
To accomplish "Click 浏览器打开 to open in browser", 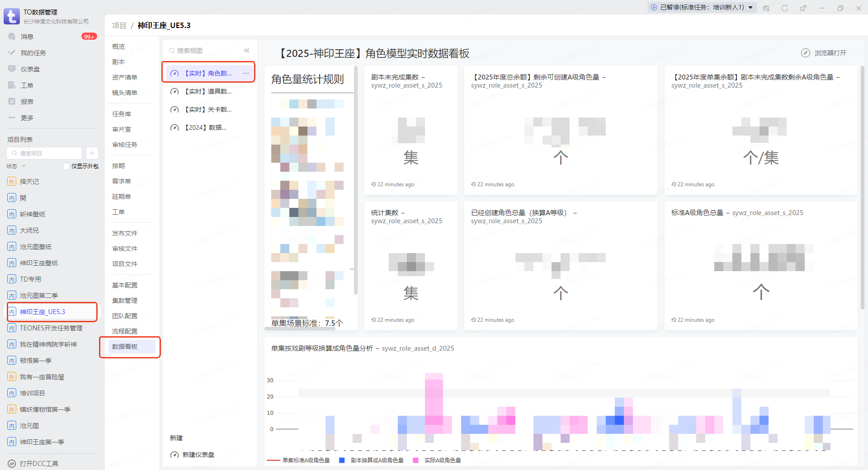I will (824, 53).
